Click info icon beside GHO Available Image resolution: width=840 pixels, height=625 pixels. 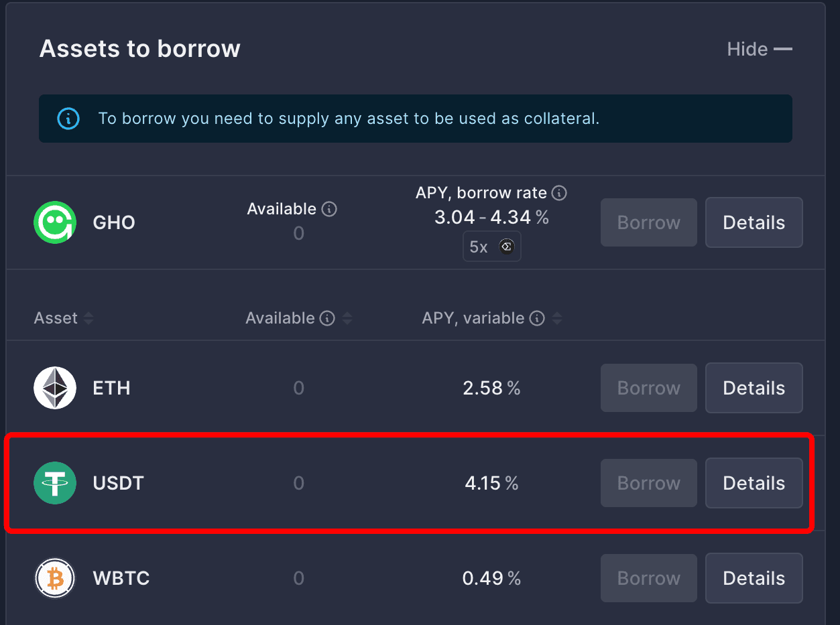329,209
